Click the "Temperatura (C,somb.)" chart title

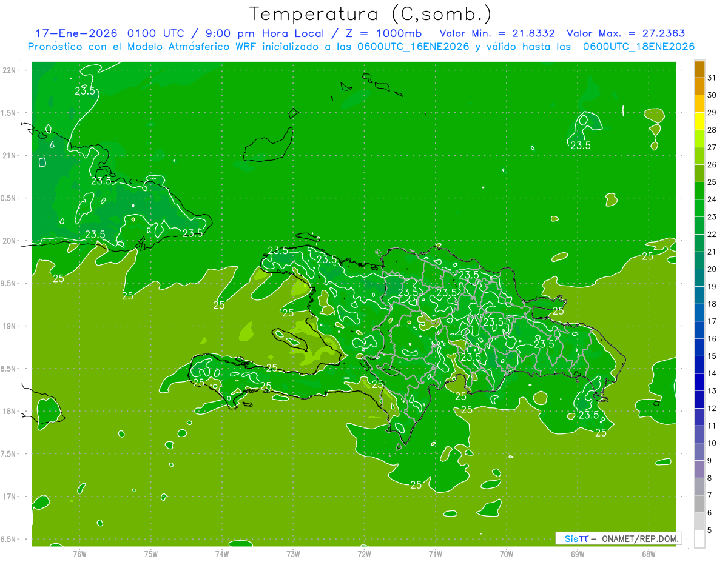371,15
